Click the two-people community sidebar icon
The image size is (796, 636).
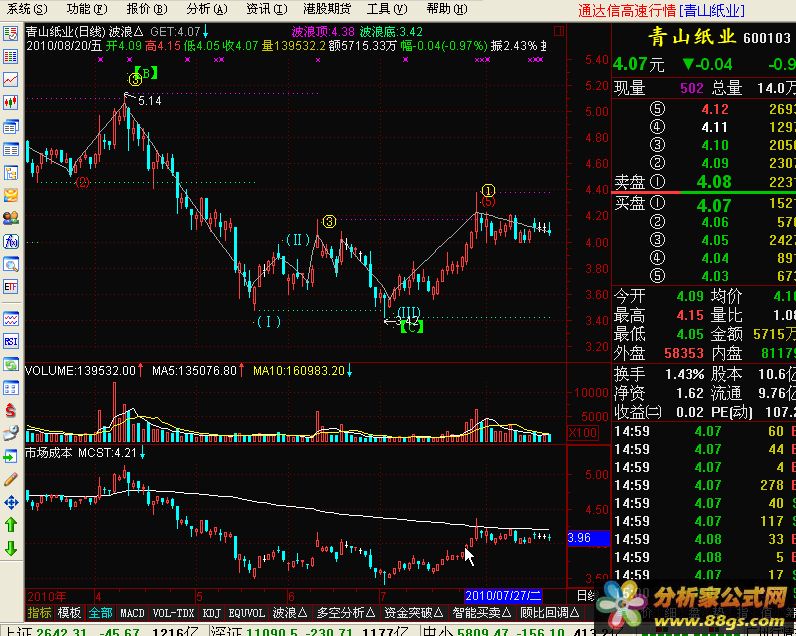(x=11, y=218)
